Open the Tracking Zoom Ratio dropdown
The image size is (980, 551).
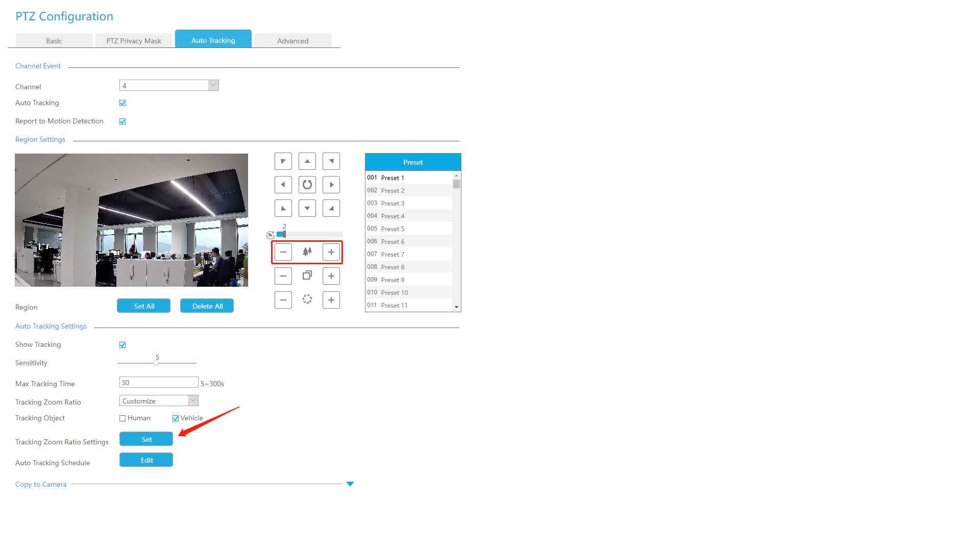pos(159,401)
